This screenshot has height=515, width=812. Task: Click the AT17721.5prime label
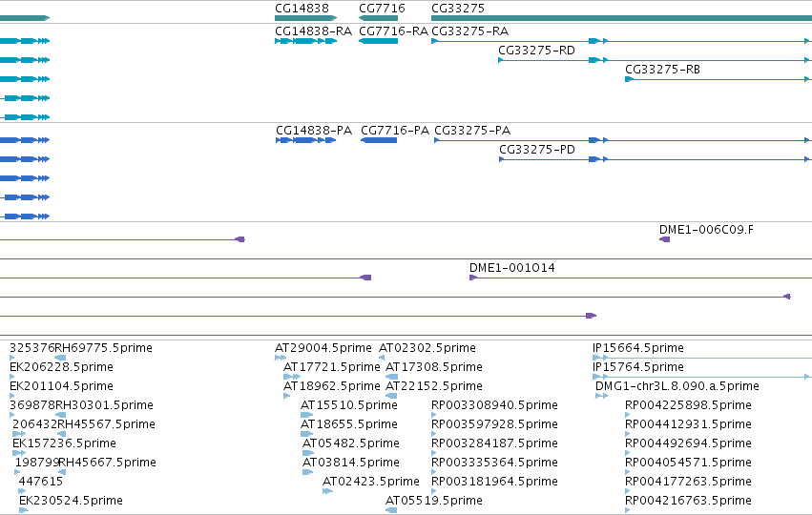331,367
